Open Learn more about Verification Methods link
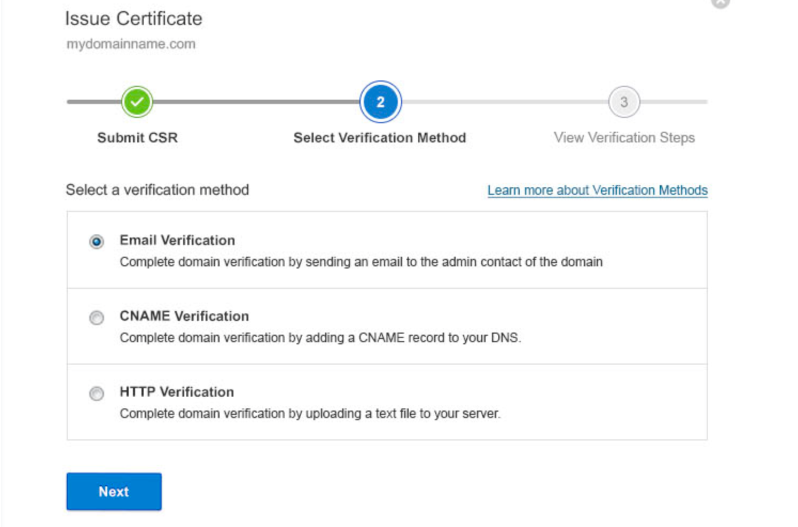This screenshot has height=527, width=798. click(x=597, y=190)
